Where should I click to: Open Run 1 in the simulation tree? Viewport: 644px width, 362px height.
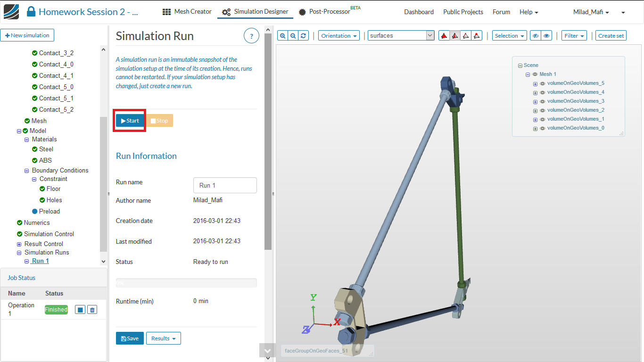[41, 261]
